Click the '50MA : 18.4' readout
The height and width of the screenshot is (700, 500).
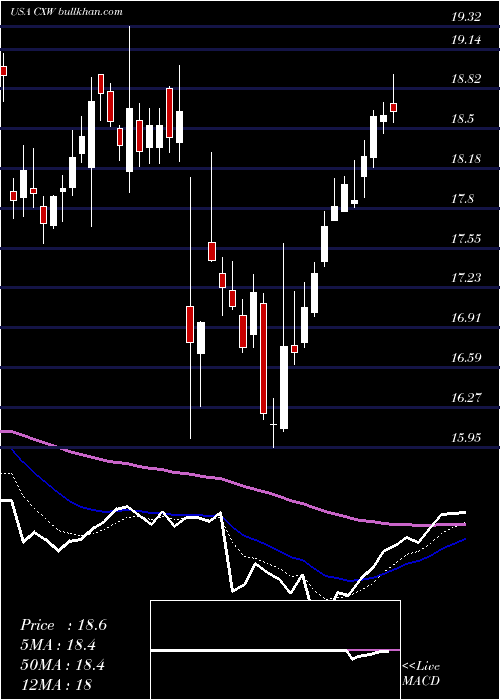(x=62, y=665)
